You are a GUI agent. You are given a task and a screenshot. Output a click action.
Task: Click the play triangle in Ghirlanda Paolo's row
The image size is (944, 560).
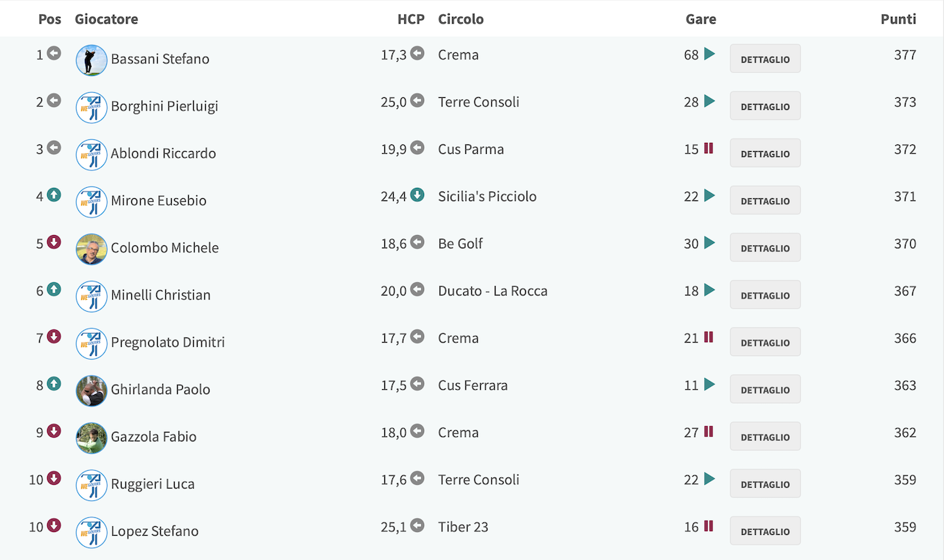[x=709, y=384]
